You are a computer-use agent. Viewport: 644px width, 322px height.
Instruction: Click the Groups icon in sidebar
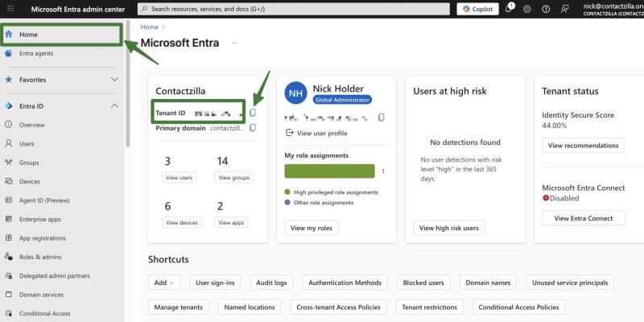point(9,163)
